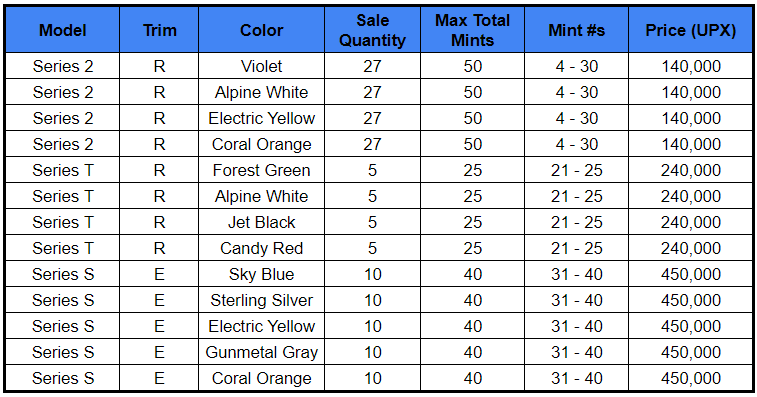Select Series S model in Gunmetal Gray row

(63, 353)
